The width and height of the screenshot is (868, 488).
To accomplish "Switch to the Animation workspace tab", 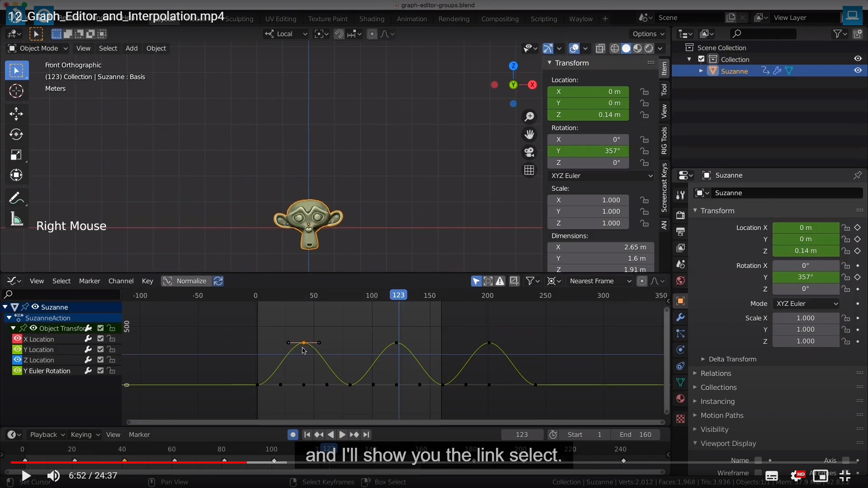I will (x=411, y=19).
